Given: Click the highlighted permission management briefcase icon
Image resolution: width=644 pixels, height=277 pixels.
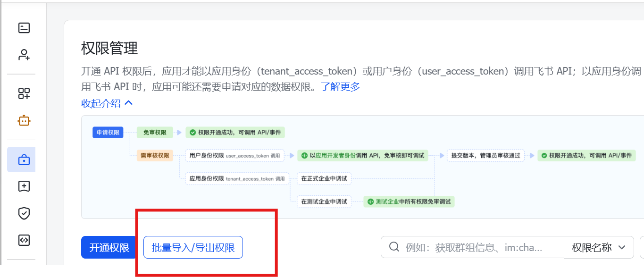Looking at the screenshot, I should [24, 160].
